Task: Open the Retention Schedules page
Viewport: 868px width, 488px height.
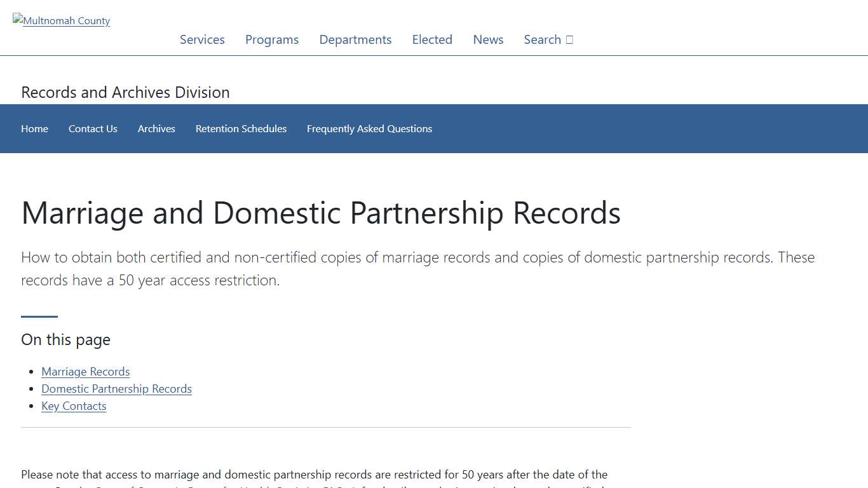Action: 241,128
